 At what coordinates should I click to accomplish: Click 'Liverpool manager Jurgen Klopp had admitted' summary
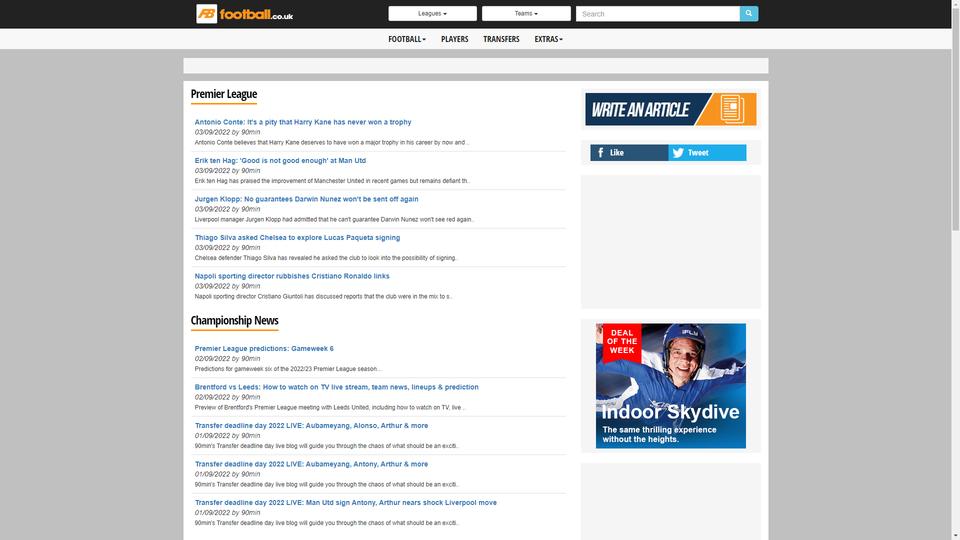coord(334,219)
